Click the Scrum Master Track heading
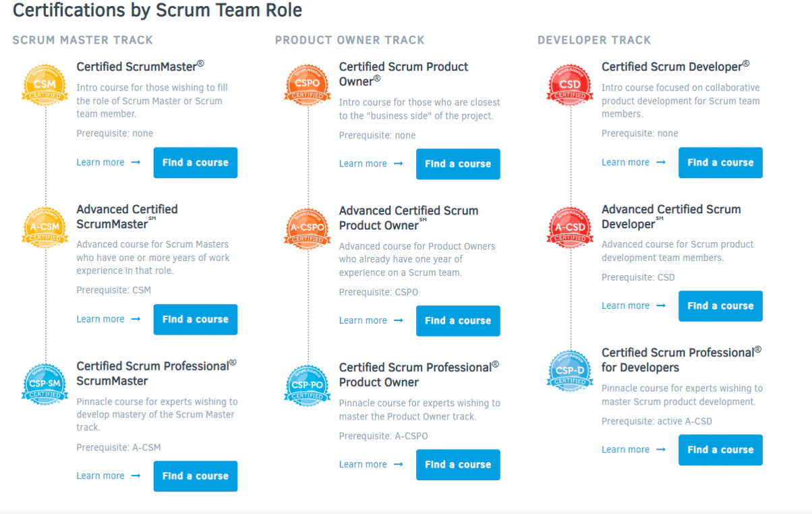Image resolution: width=812 pixels, height=514 pixels. (x=83, y=40)
